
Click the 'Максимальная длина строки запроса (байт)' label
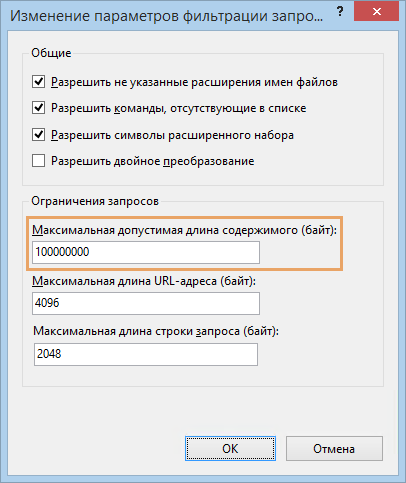tap(156, 332)
